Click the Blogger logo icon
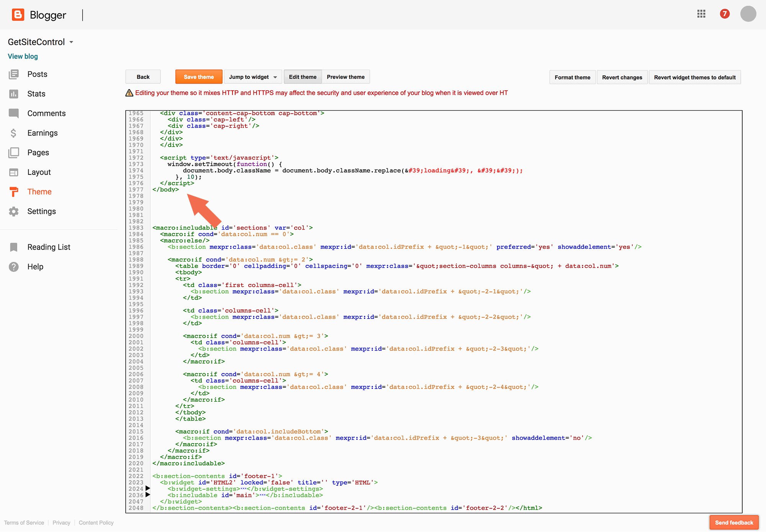The image size is (766, 532). pyautogui.click(x=18, y=15)
